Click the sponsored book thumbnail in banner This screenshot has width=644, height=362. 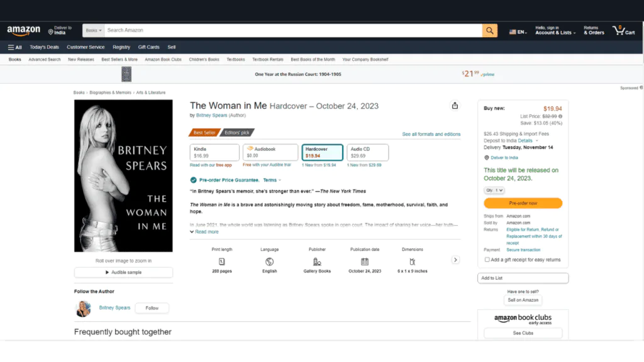(126, 74)
